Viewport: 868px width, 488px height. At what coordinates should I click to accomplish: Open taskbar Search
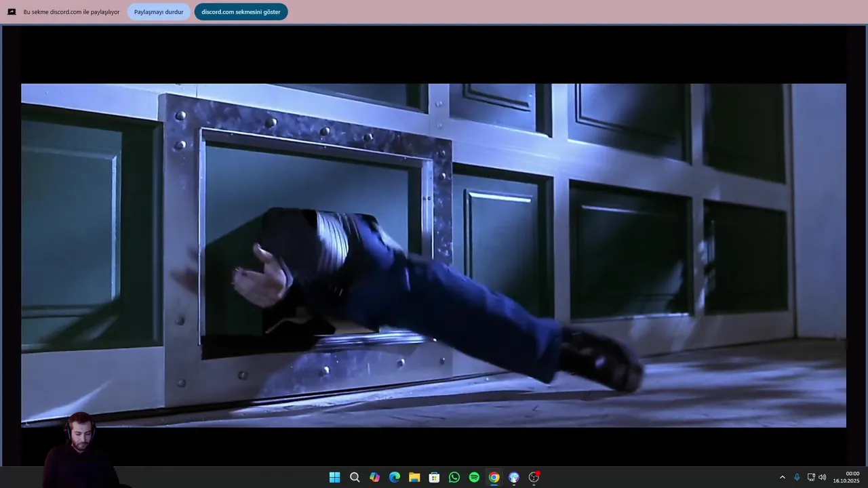coord(355,477)
